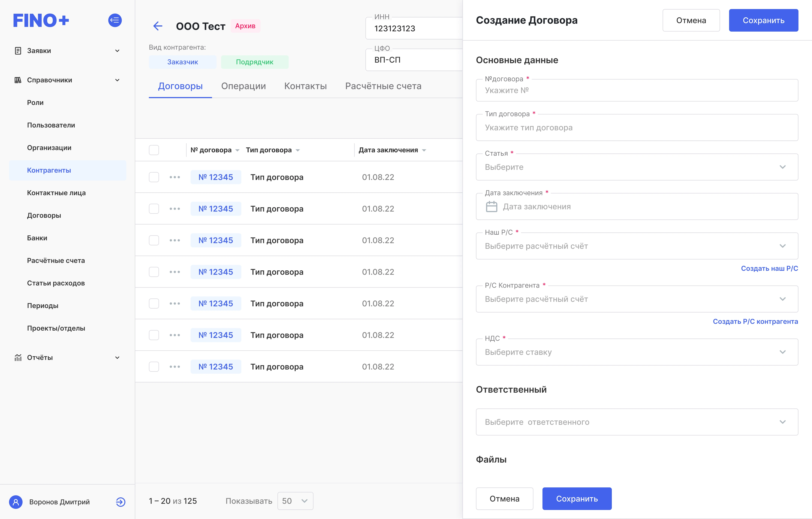This screenshot has height=519, width=812.
Task: Click the FINO+ logo
Action: 41,20
